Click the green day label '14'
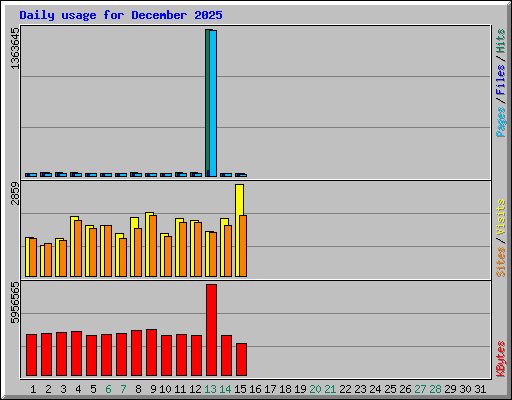The width and height of the screenshot is (512, 400). [x=225, y=389]
